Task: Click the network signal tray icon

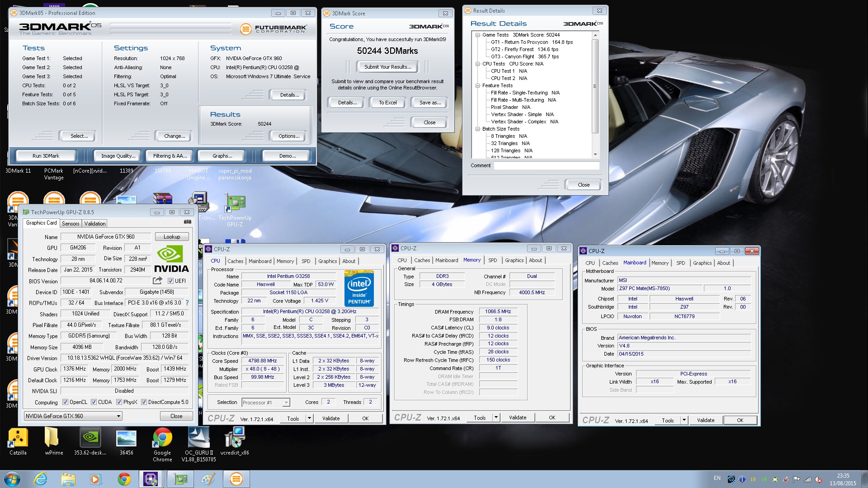Action: click(807, 479)
